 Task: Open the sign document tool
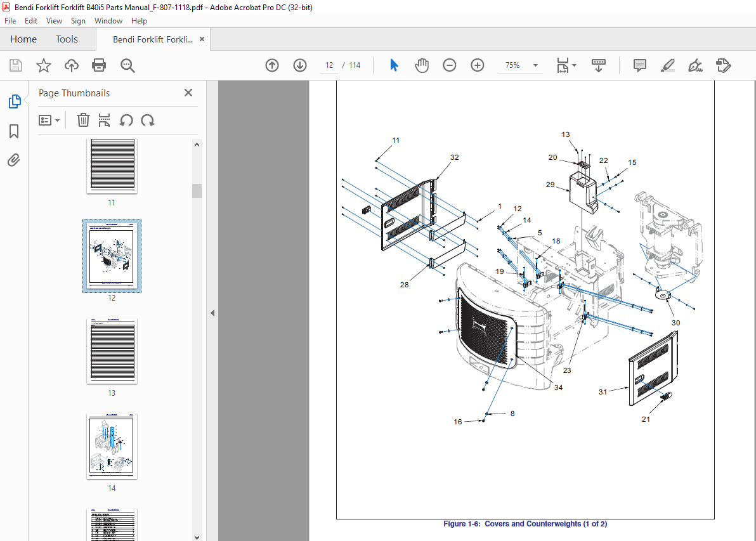tap(695, 65)
